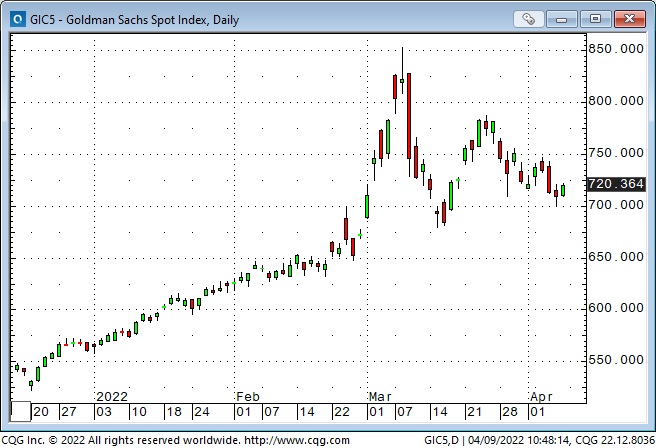Viewport: 656px width, 448px height.
Task: Click the empty box at time axis start
Action: click(x=20, y=411)
